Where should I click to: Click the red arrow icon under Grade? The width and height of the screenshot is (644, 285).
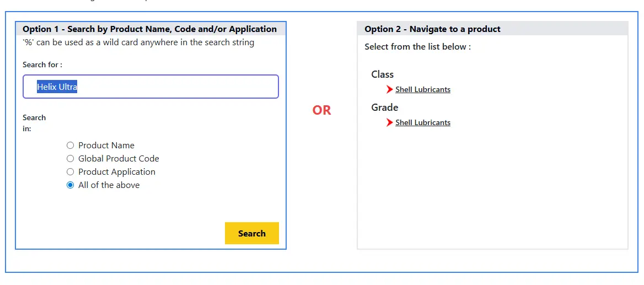[x=390, y=122]
